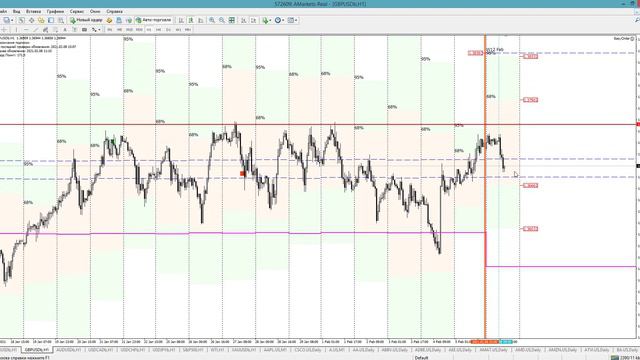Screen dimensions: 640x360
Task: Expand the New Chart dropdown arrow
Action: point(12,20)
